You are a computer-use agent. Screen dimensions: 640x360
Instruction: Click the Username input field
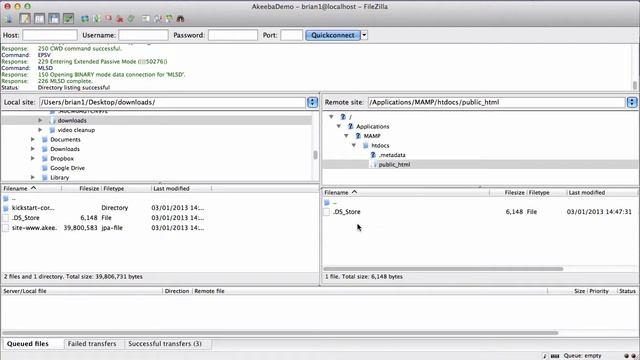[x=143, y=35]
